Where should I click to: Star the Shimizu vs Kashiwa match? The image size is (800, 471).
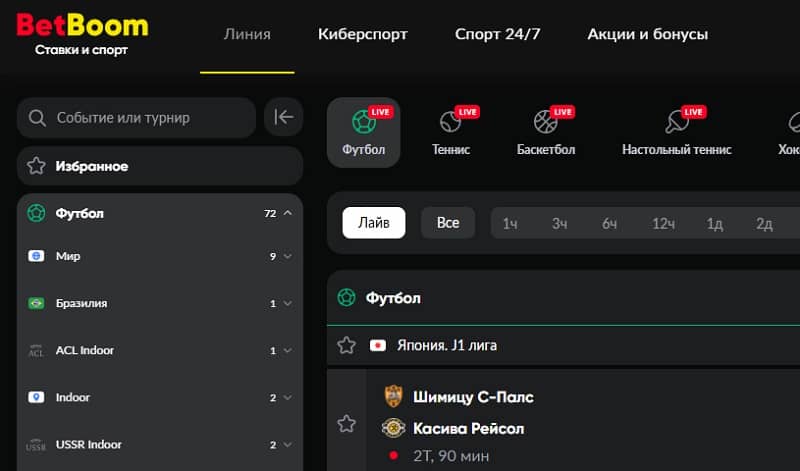347,424
